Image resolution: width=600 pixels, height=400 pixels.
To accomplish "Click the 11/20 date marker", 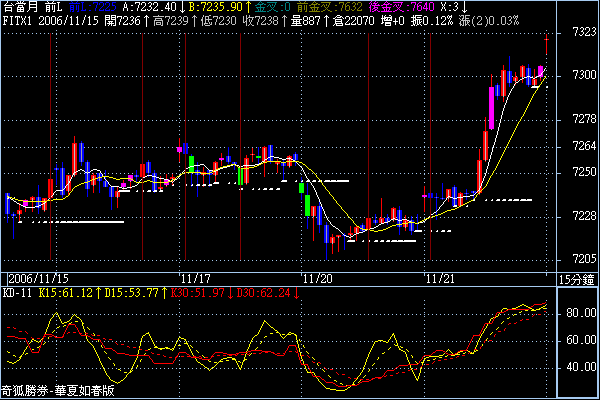I will pyautogui.click(x=320, y=278).
